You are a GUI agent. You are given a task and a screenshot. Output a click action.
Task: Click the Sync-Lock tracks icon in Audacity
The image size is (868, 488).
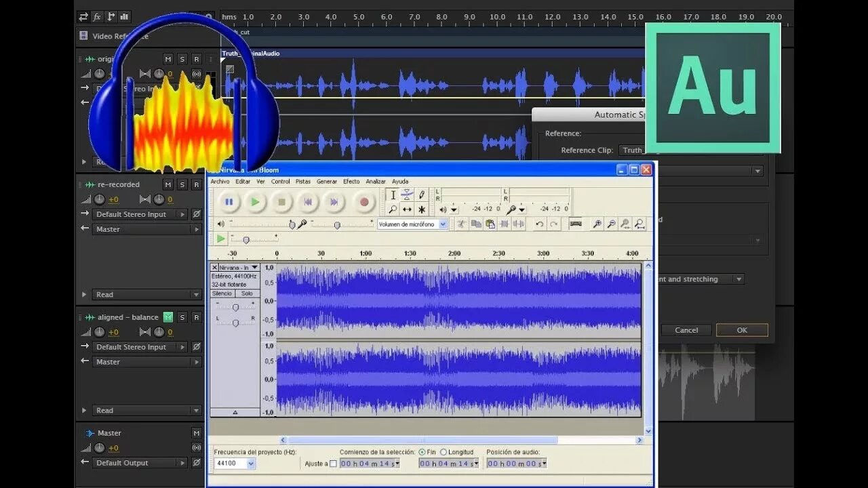tap(576, 224)
